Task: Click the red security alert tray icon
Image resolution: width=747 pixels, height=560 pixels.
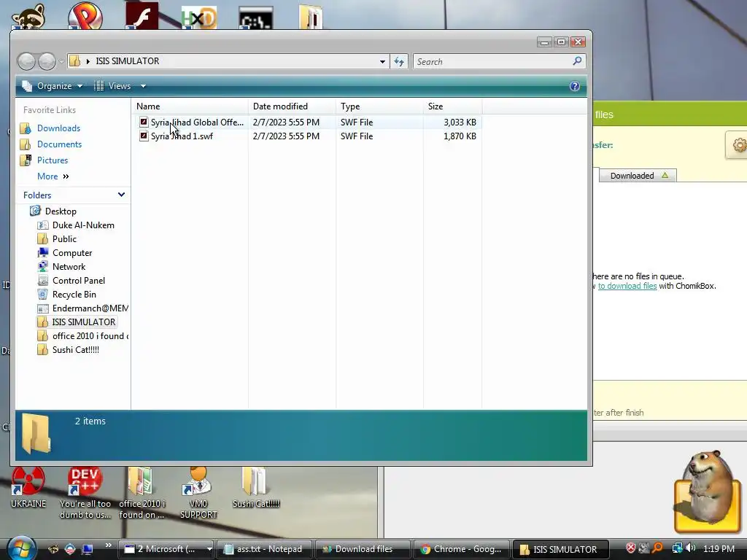Action: click(631, 548)
